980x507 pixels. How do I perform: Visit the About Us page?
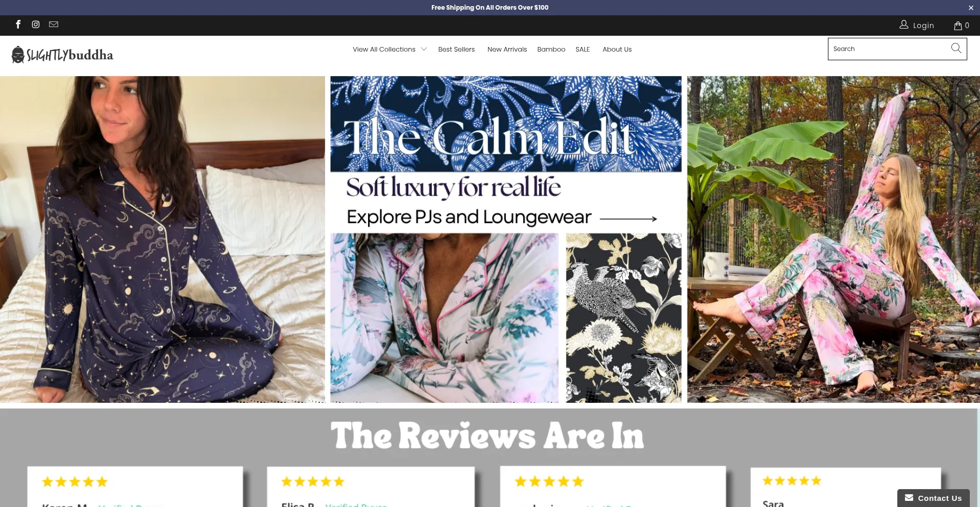[617, 50]
